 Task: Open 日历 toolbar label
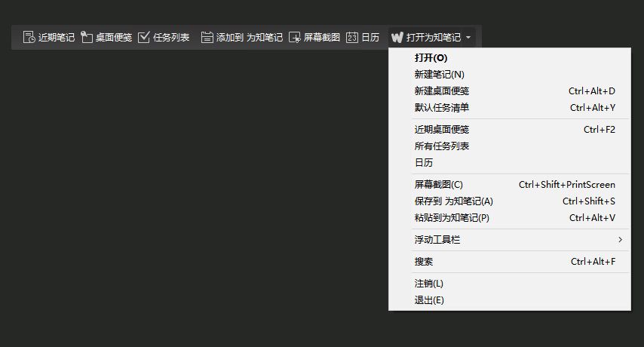(x=370, y=38)
